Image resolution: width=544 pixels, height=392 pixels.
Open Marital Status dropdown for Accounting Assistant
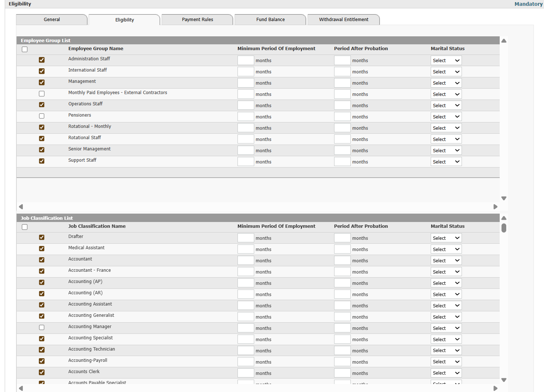[x=446, y=306]
